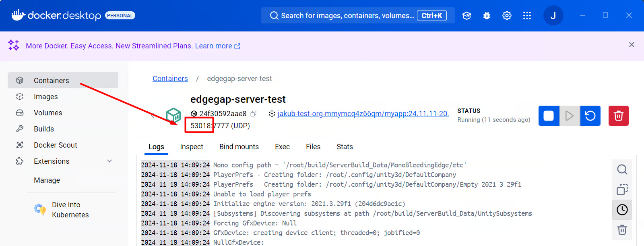Switch to the Exec tab
Image resolution: width=644 pixels, height=246 pixels.
(x=282, y=147)
